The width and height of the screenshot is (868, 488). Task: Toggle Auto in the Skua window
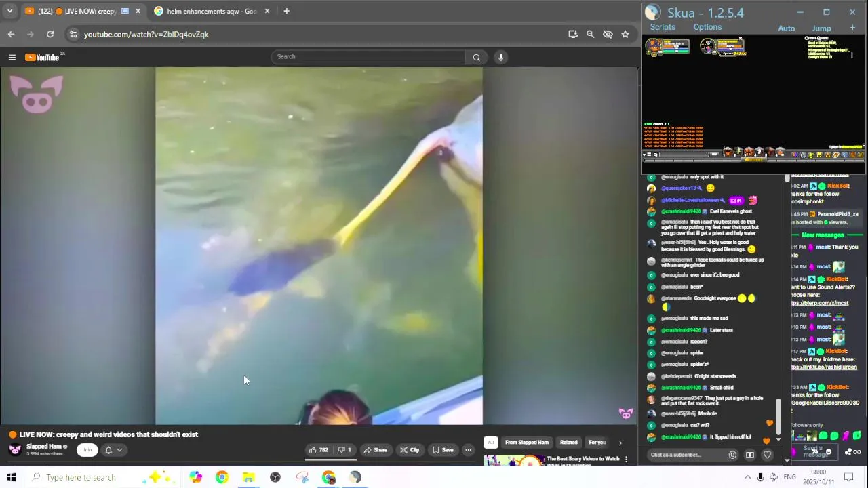[x=787, y=28]
